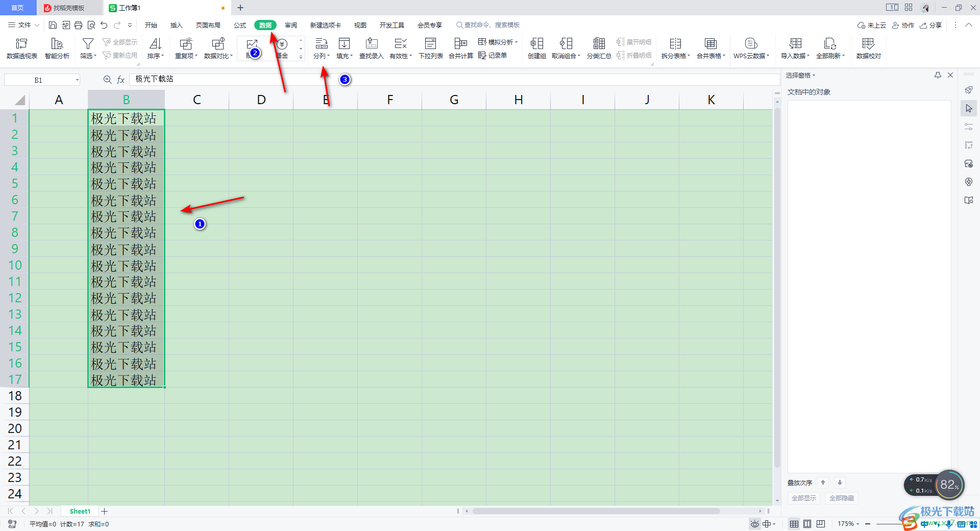Screen dimensions: 980x531
Task: Open the 选择窗格 pane title dropdown
Action: click(814, 76)
